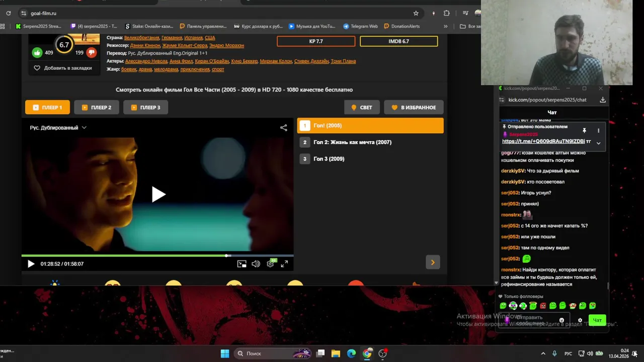Select Гол! (2005) in the playlist
Image resolution: width=644 pixels, height=362 pixels.
370,126
